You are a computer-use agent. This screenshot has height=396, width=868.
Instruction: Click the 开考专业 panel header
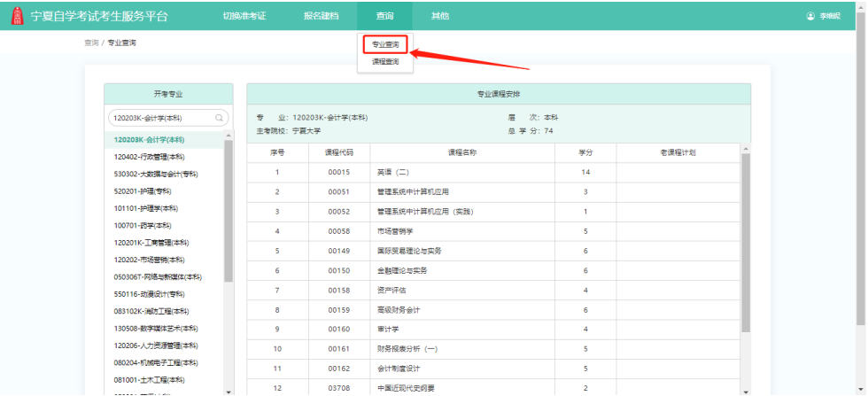click(x=168, y=94)
